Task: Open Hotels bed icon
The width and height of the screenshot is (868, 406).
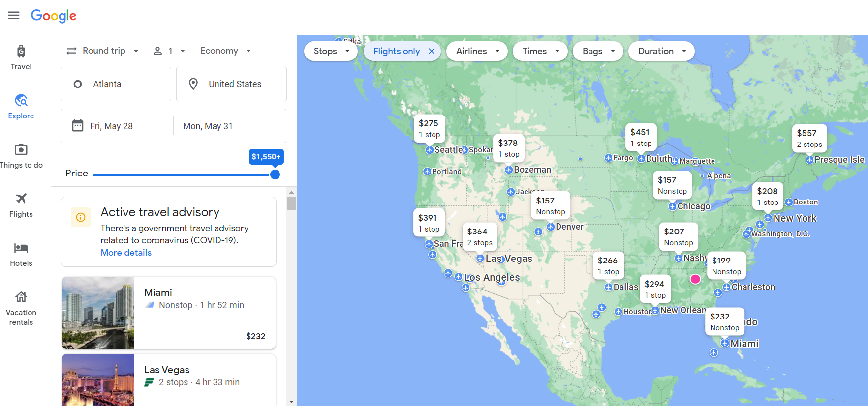Action: pos(21,248)
